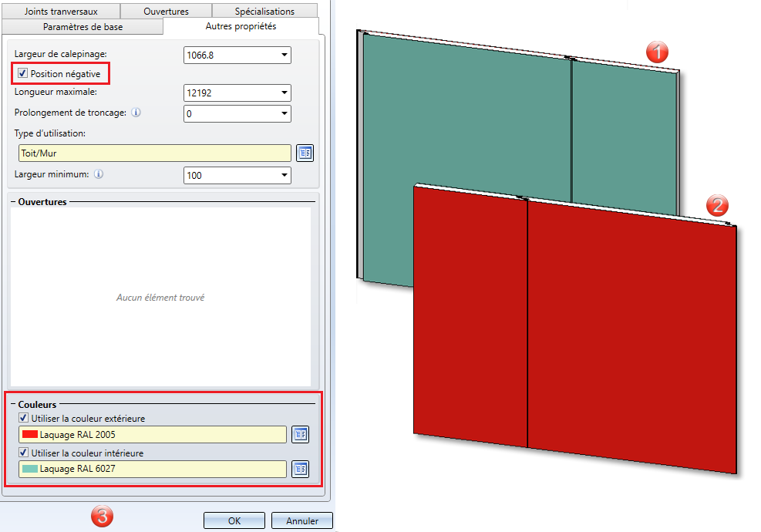Open color catalog for Laquage RAL 2005
This screenshot has height=532, width=761.
pyautogui.click(x=301, y=434)
